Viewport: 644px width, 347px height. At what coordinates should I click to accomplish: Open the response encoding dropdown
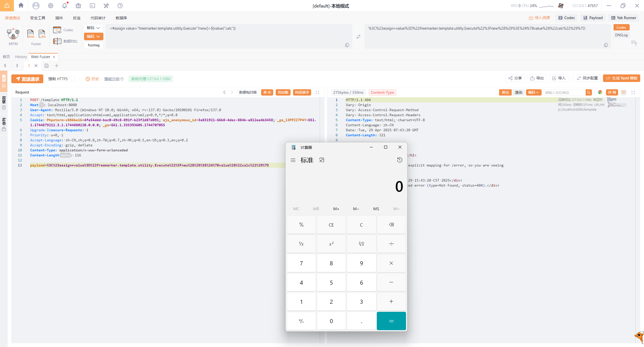tap(533, 93)
